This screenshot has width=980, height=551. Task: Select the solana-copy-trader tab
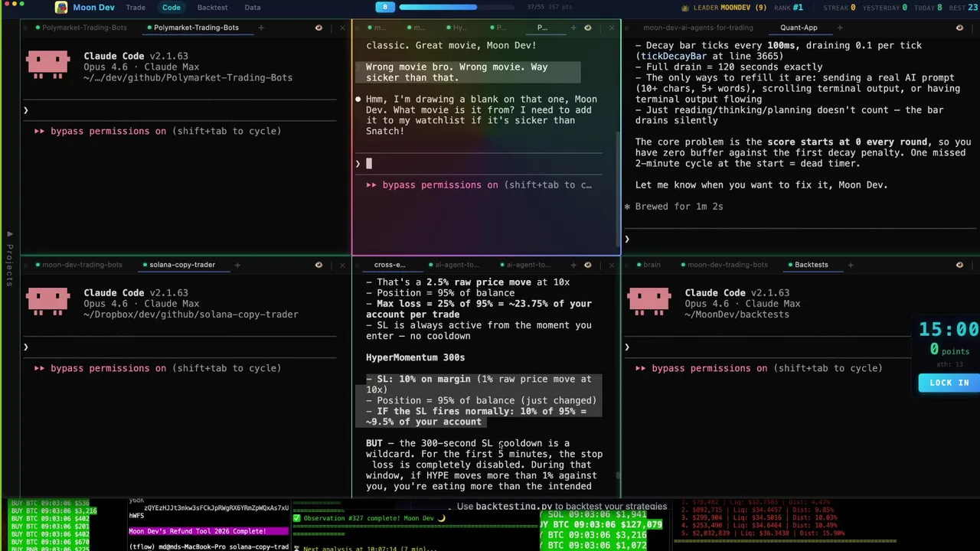pyautogui.click(x=182, y=265)
